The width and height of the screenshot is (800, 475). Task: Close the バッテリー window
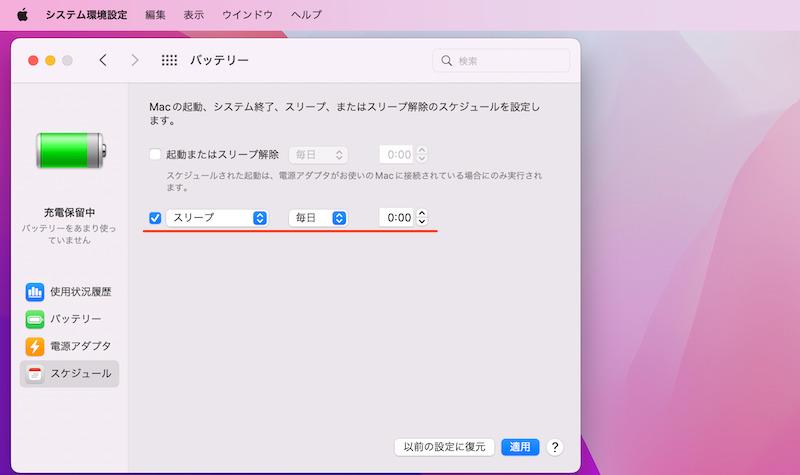[x=33, y=61]
